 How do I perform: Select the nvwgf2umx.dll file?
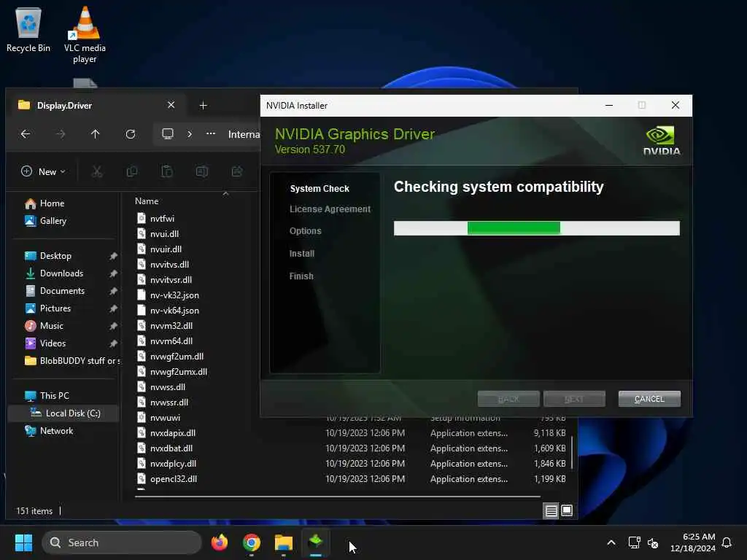coord(179,372)
